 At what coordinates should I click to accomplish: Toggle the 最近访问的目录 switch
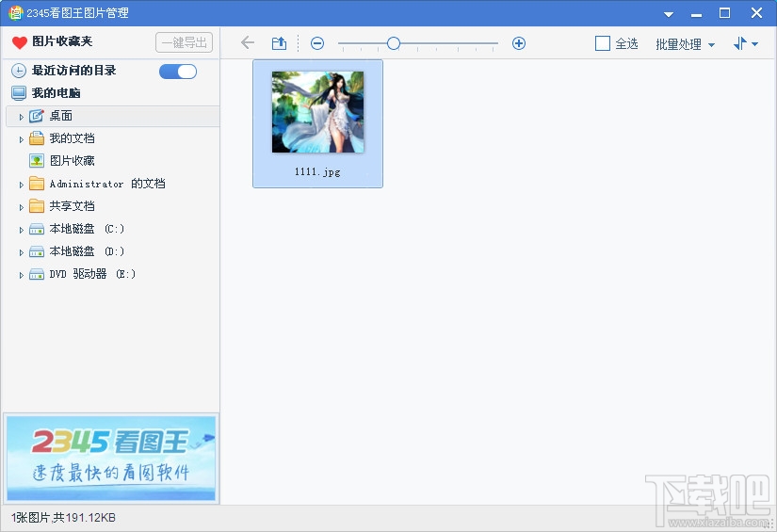click(x=178, y=72)
